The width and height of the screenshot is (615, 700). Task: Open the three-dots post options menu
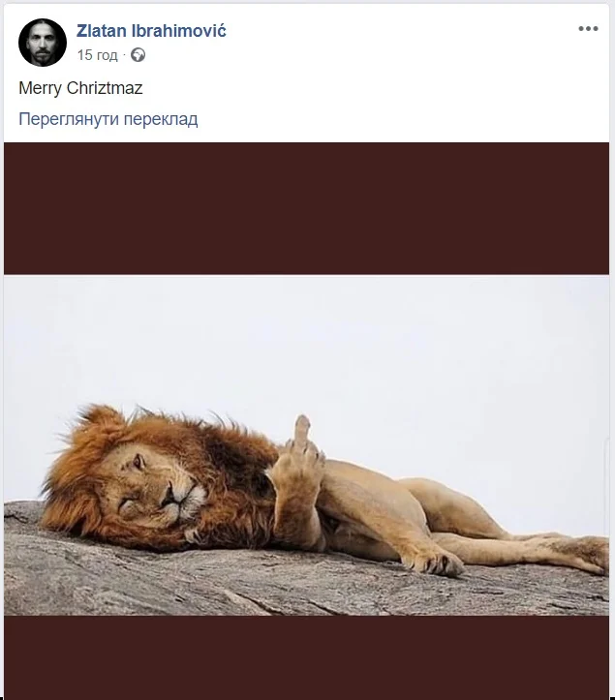[588, 29]
